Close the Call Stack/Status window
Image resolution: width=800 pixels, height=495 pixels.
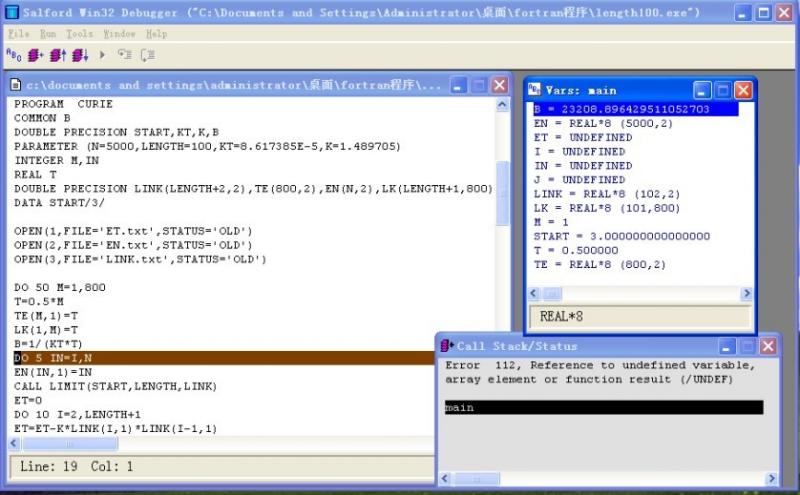coord(768,346)
